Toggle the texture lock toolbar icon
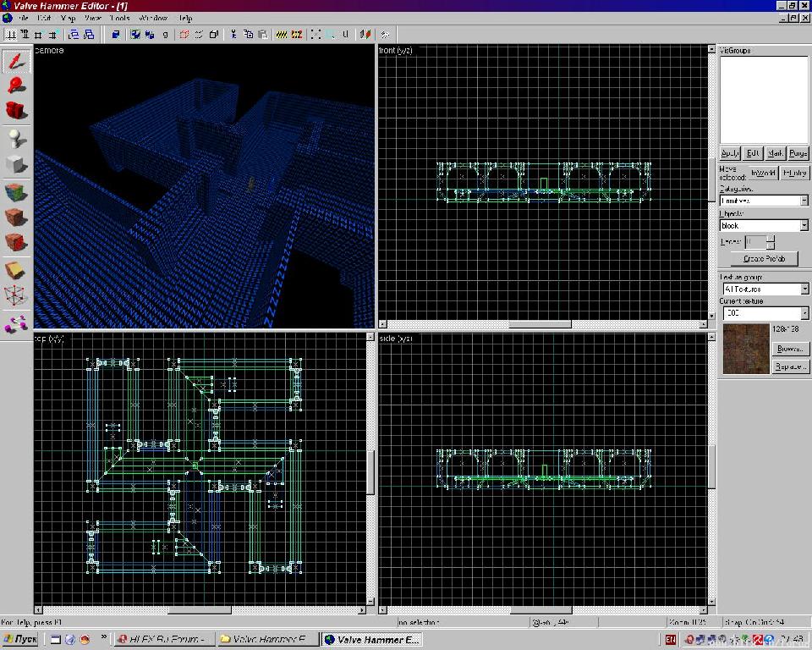Viewport: 812px width, 650px height. tap(345, 35)
